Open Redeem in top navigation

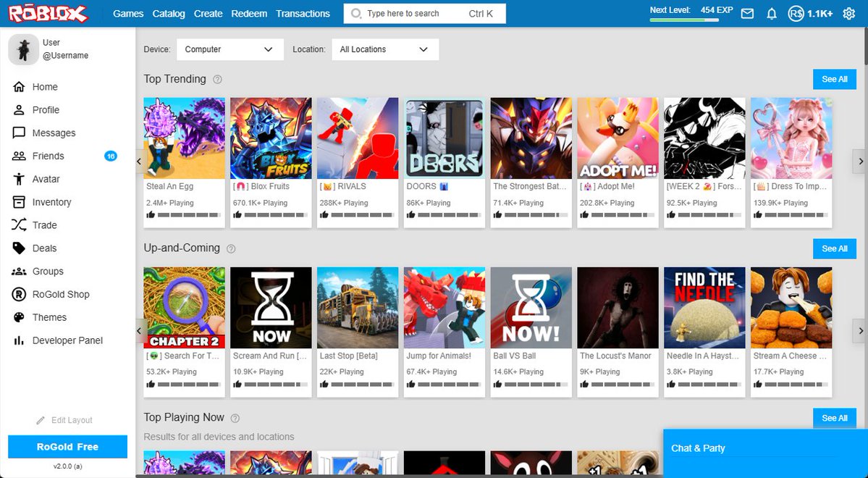(249, 14)
